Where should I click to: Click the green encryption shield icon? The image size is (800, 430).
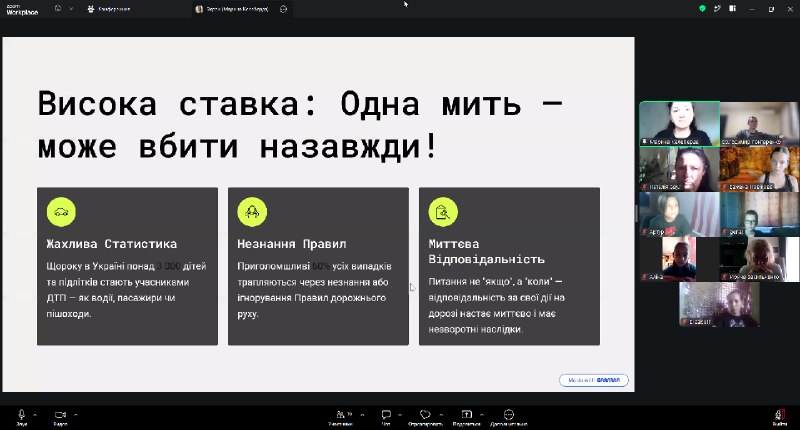click(x=703, y=9)
